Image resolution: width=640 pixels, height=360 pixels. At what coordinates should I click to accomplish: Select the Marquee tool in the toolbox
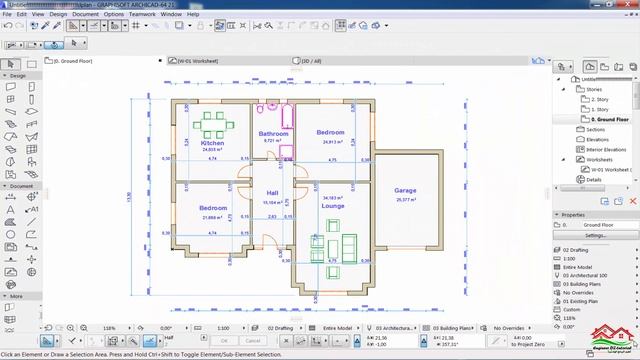[31, 64]
